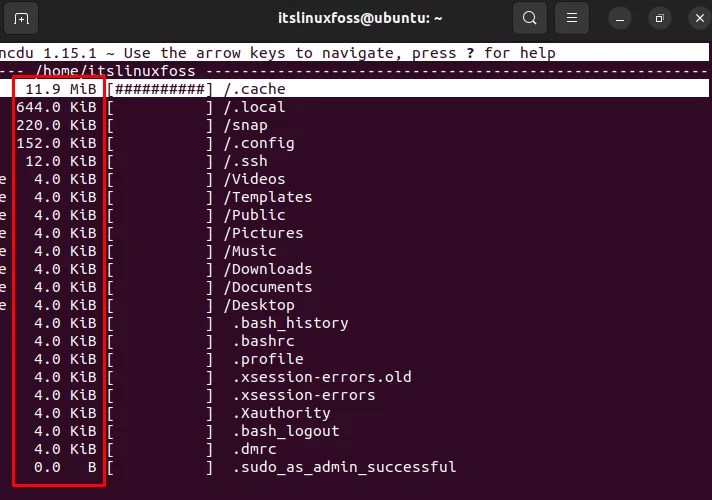Click the /home/itslinuxfoss path header
The height and width of the screenshot is (500, 712).
(x=115, y=71)
